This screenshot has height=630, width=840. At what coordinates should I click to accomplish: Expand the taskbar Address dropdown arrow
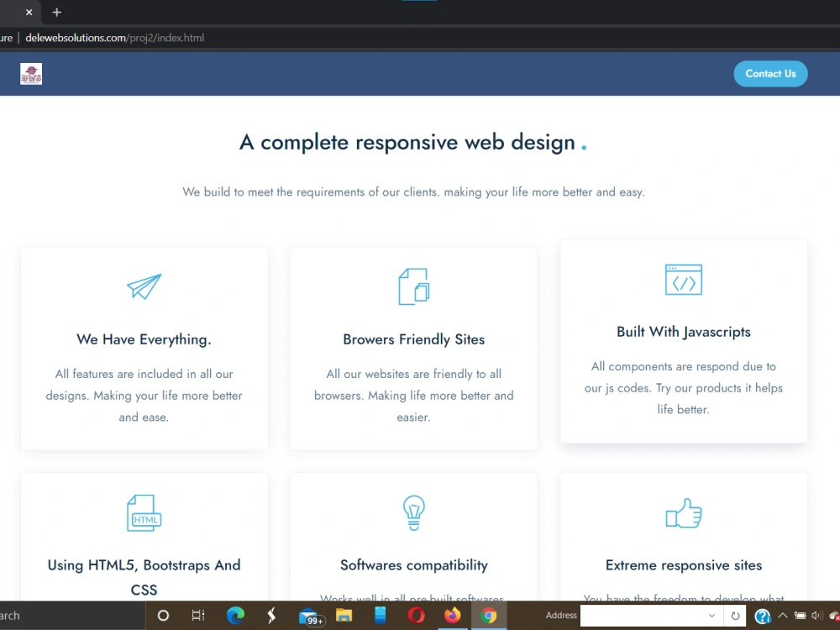coord(712,616)
